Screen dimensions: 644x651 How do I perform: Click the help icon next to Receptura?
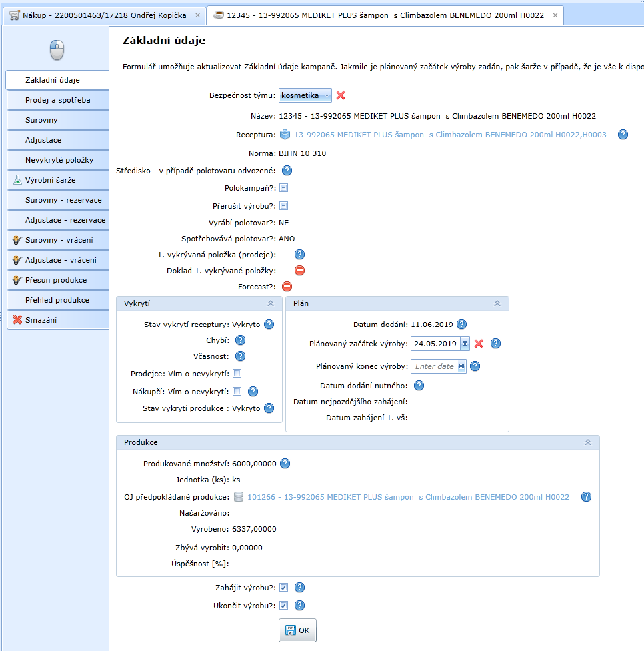623,135
